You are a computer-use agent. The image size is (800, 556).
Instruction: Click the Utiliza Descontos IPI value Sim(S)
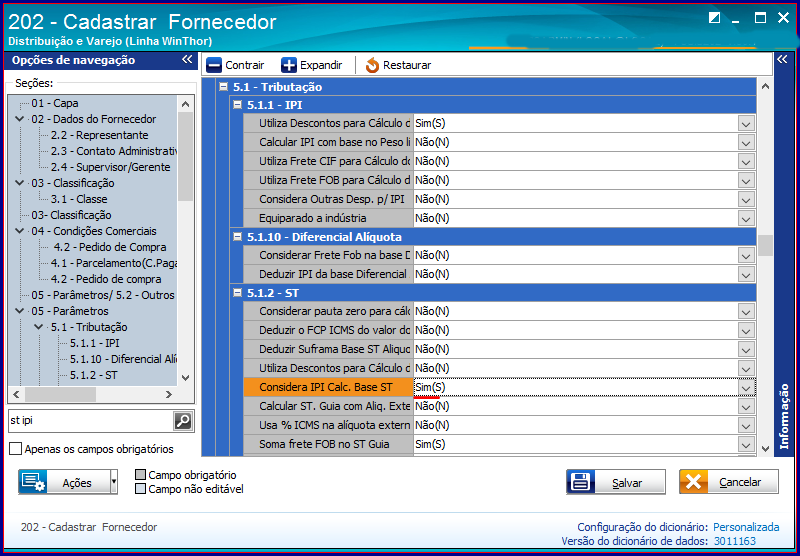(x=575, y=124)
